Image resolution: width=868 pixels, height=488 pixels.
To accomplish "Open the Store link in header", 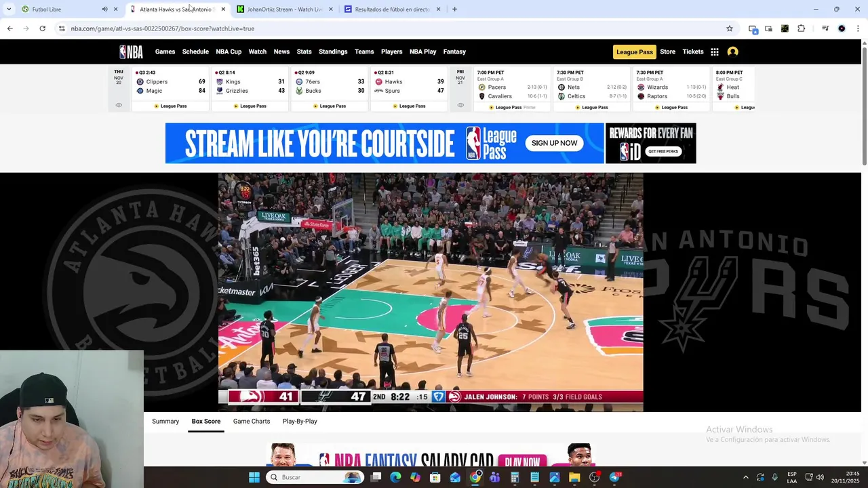I will tap(667, 52).
